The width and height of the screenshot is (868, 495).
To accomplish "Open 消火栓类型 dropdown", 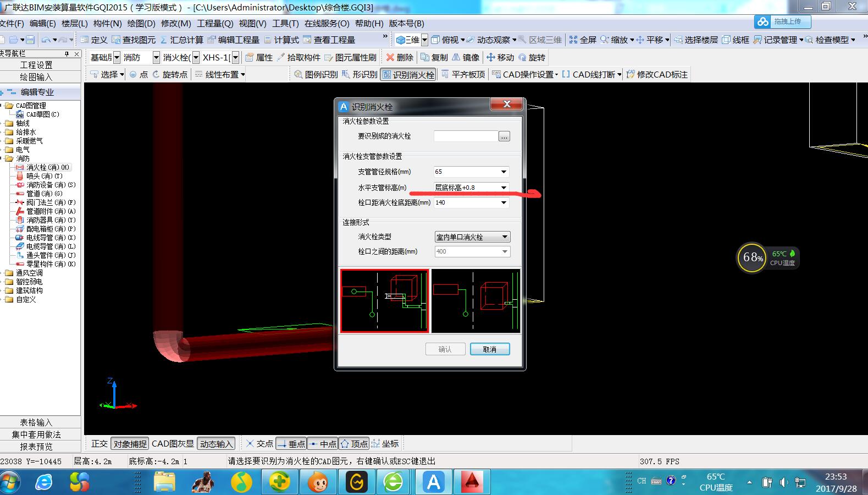I will (x=505, y=237).
